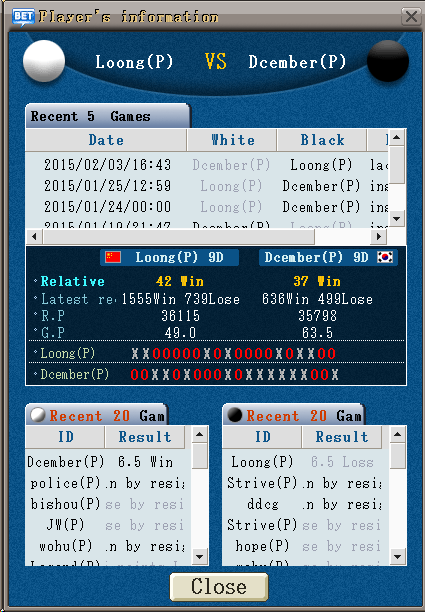The height and width of the screenshot is (612, 425).
Task: Click the Black column header
Action: point(322,140)
